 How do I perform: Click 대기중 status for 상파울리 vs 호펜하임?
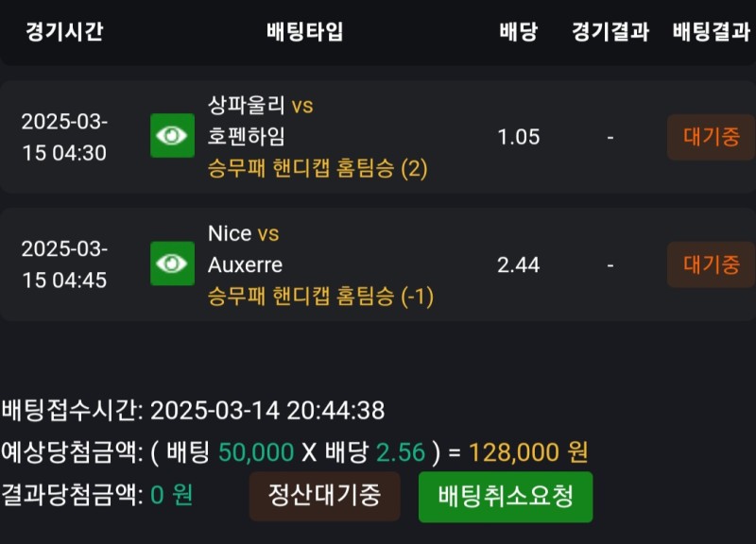(711, 136)
